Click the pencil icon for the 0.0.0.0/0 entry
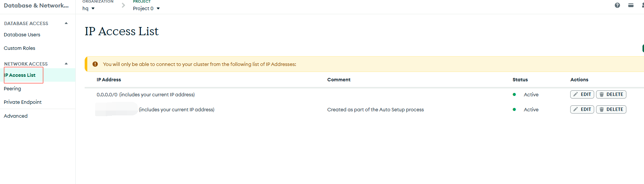The image size is (644, 184). click(576, 94)
